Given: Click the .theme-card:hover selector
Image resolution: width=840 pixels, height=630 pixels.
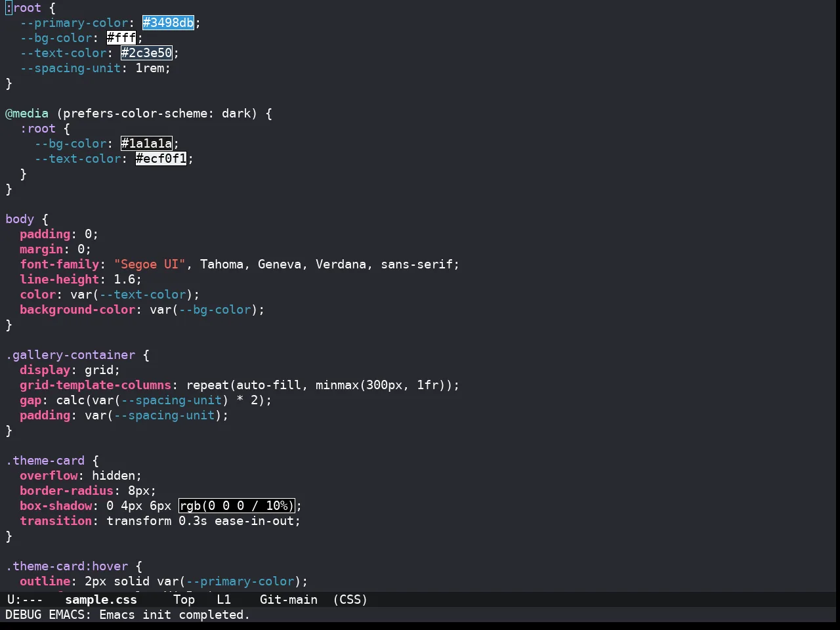Looking at the screenshot, I should click(x=67, y=566).
